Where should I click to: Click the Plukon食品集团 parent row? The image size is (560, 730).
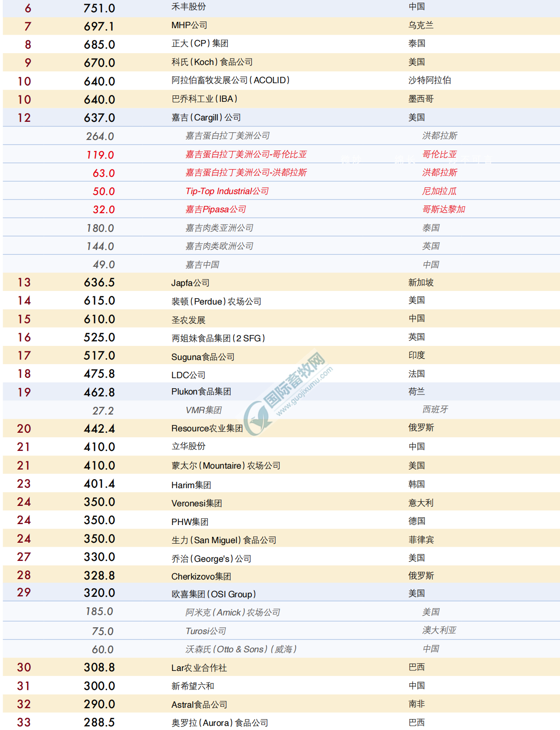click(201, 392)
